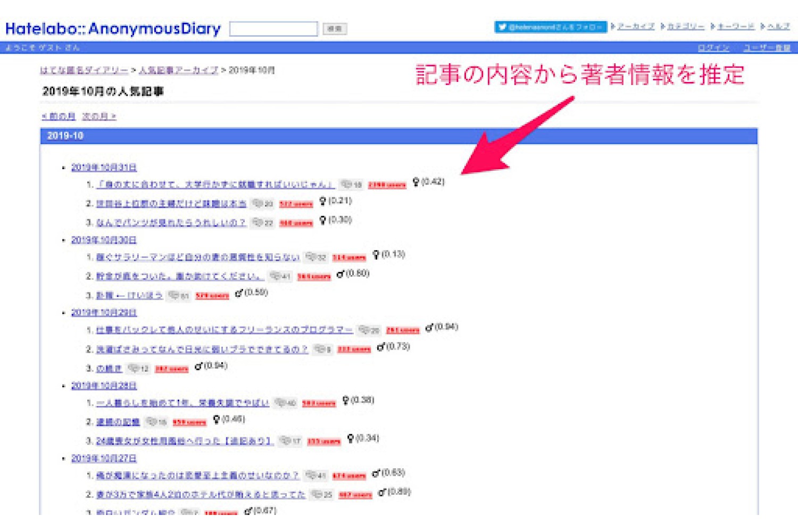The width and height of the screenshot is (798, 532).
Task: Open article なんでパンツが見れたらうれしいの？
Action: coord(171,222)
